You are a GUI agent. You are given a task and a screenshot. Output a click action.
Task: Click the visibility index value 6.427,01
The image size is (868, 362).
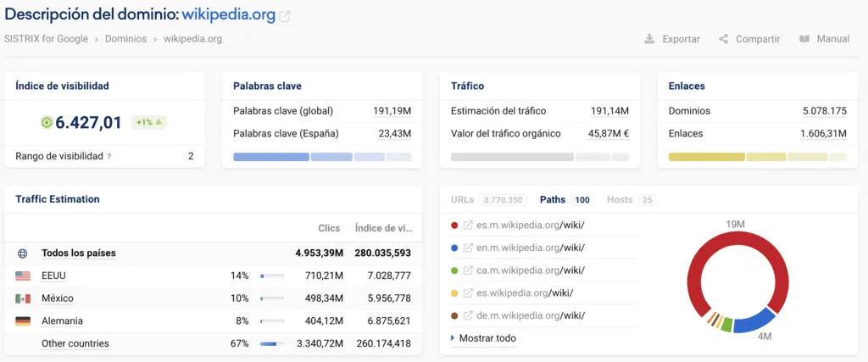tap(88, 122)
